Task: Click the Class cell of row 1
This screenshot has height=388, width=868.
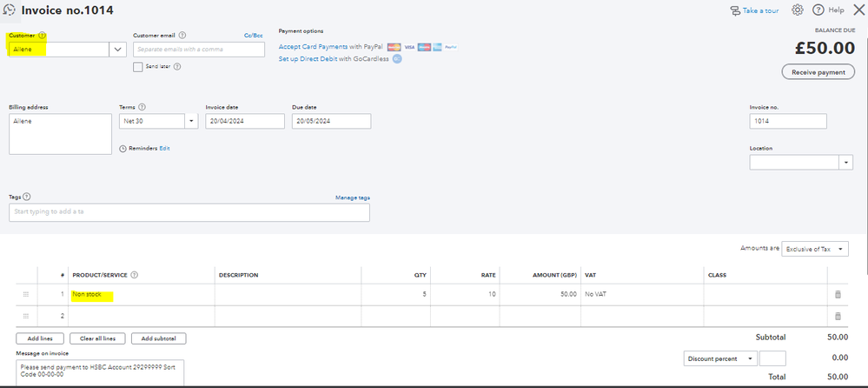Action: [765, 294]
